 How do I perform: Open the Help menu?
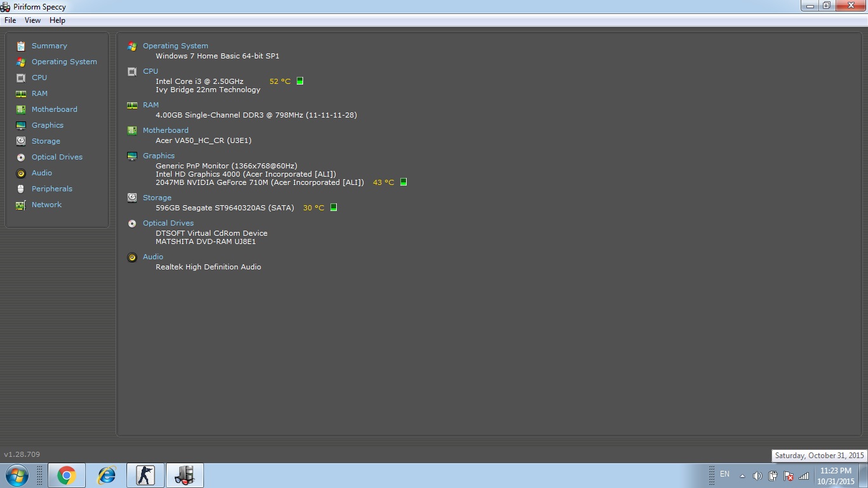[57, 20]
